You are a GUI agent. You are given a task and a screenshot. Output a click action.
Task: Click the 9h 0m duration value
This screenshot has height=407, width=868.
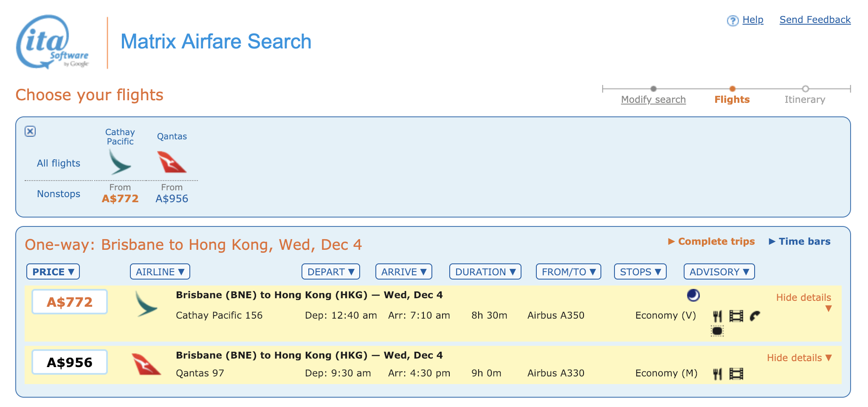486,373
